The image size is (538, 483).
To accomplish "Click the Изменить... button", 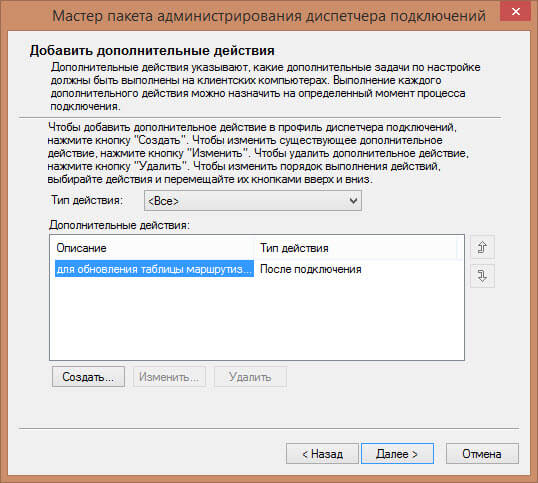I will point(169,377).
